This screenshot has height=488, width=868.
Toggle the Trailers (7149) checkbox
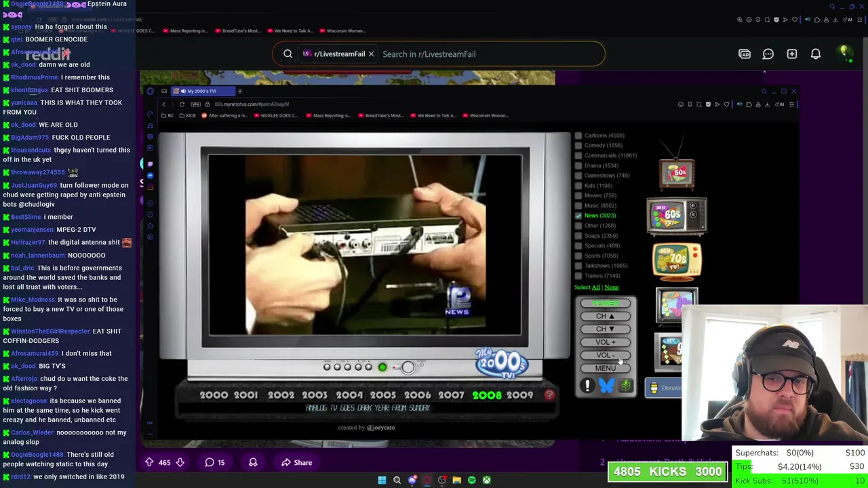pos(578,276)
